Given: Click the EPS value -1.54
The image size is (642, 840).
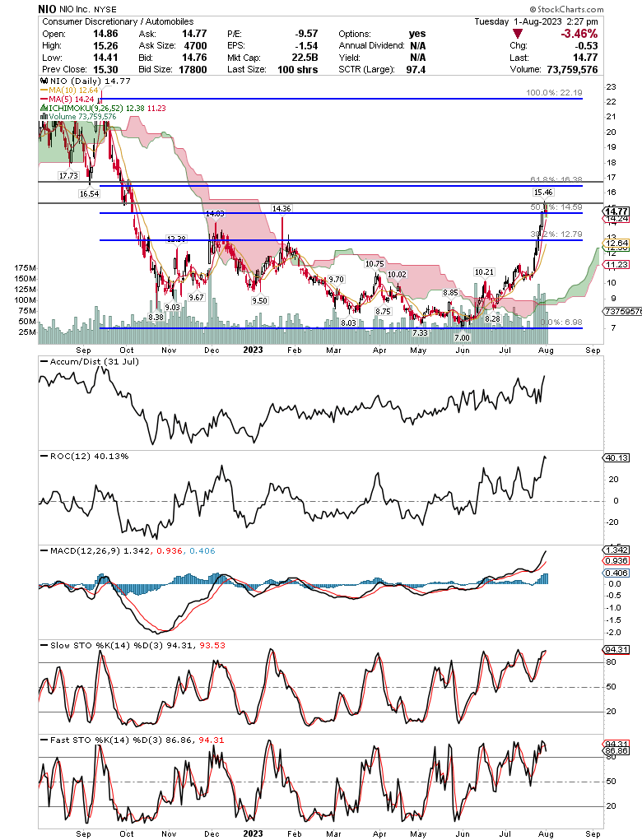Looking at the screenshot, I should coord(306,45).
